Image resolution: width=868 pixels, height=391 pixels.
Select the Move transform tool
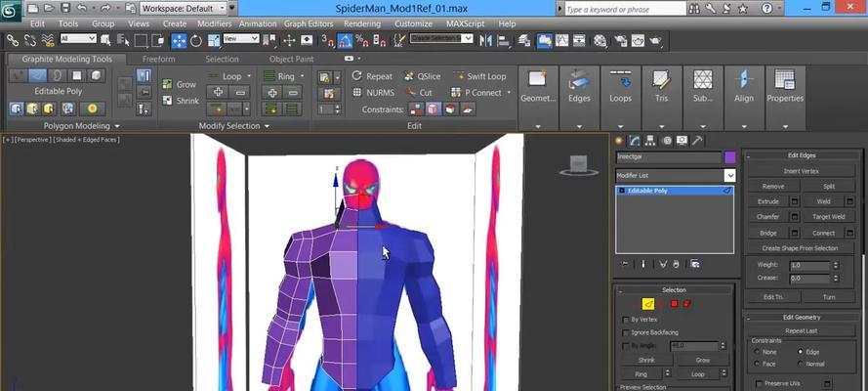click(179, 40)
